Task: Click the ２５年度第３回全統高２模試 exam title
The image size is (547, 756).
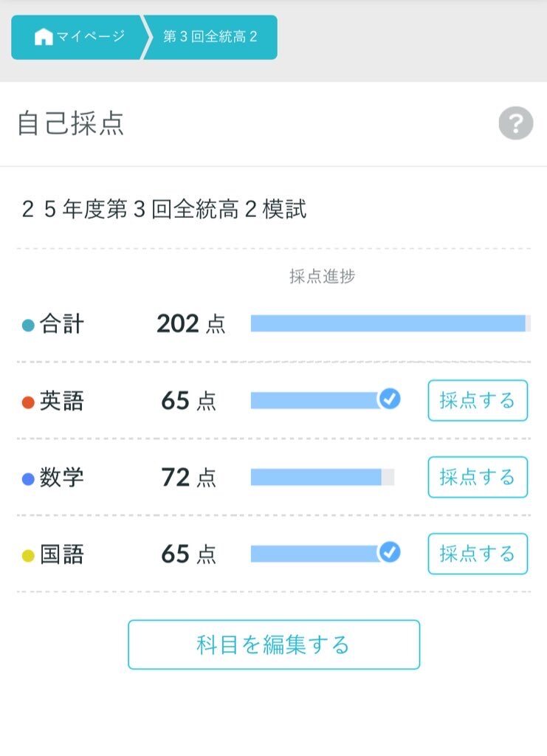Action: click(x=164, y=210)
